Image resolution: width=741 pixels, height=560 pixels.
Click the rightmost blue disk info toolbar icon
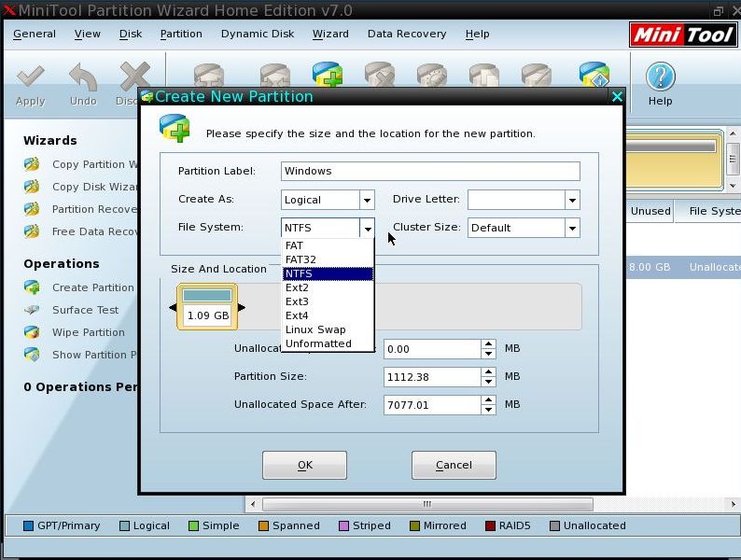[x=594, y=75]
